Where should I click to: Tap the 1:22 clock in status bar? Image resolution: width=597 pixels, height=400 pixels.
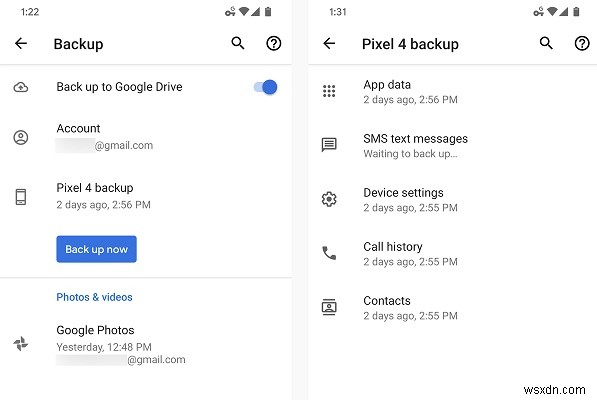tap(30, 12)
